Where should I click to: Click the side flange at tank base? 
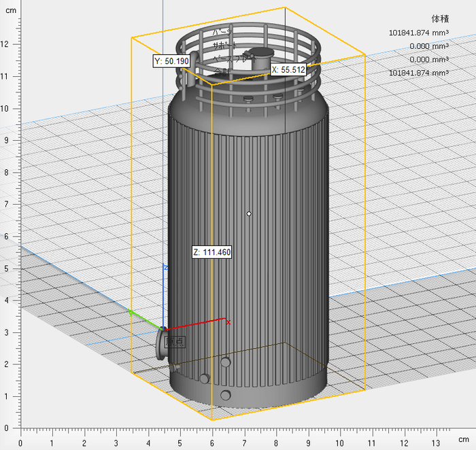161,345
